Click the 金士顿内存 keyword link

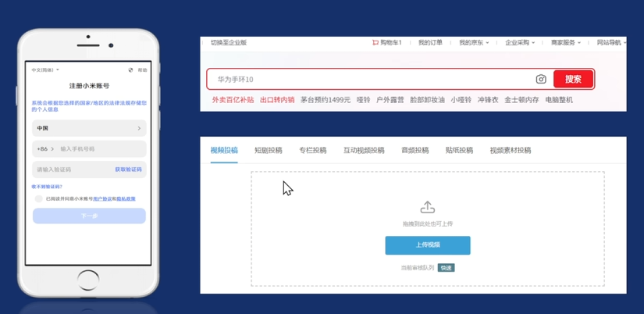click(521, 100)
